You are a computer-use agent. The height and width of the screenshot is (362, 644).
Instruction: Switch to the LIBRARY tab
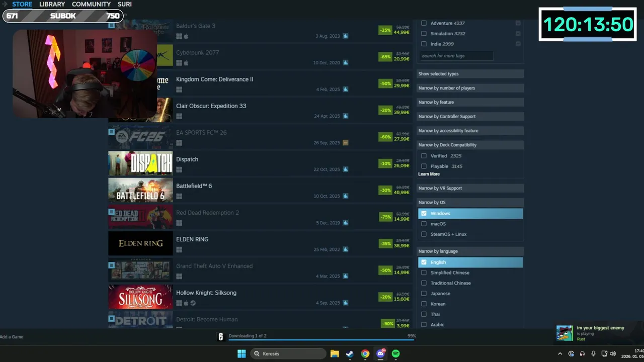tap(52, 4)
